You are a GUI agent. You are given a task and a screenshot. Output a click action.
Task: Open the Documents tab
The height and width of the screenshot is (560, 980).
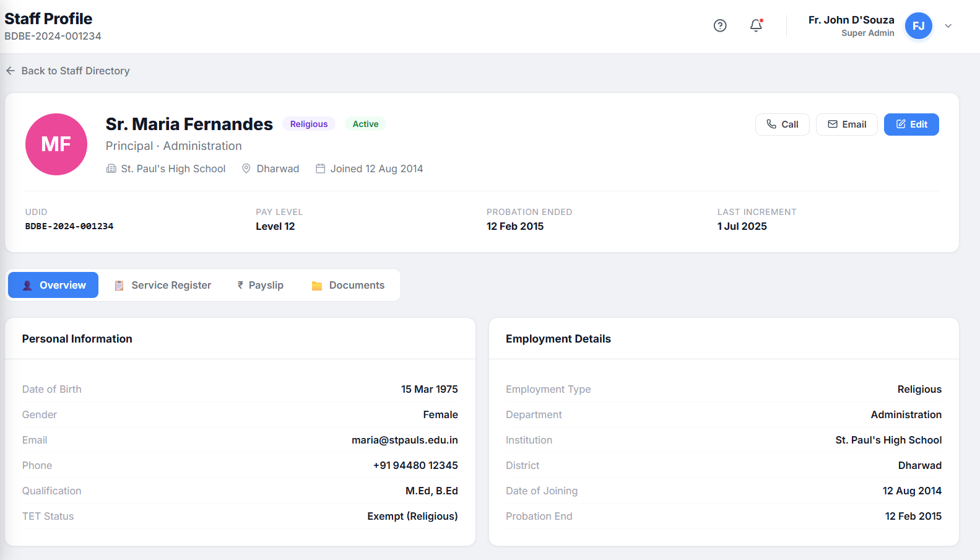tap(348, 285)
